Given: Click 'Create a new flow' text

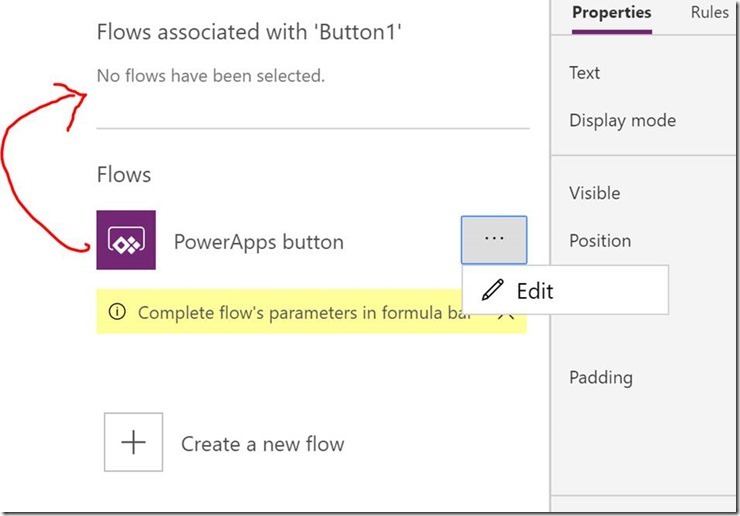Looking at the screenshot, I should (262, 444).
